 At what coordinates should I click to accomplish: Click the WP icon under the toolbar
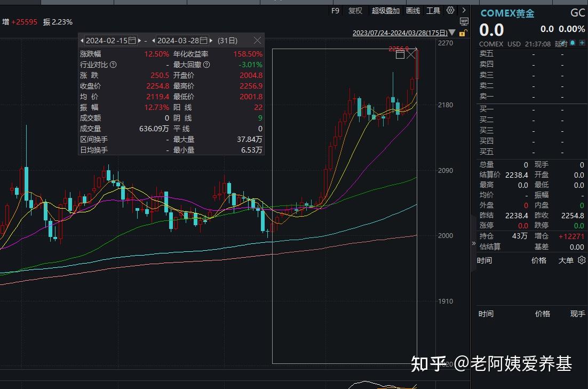point(464,21)
